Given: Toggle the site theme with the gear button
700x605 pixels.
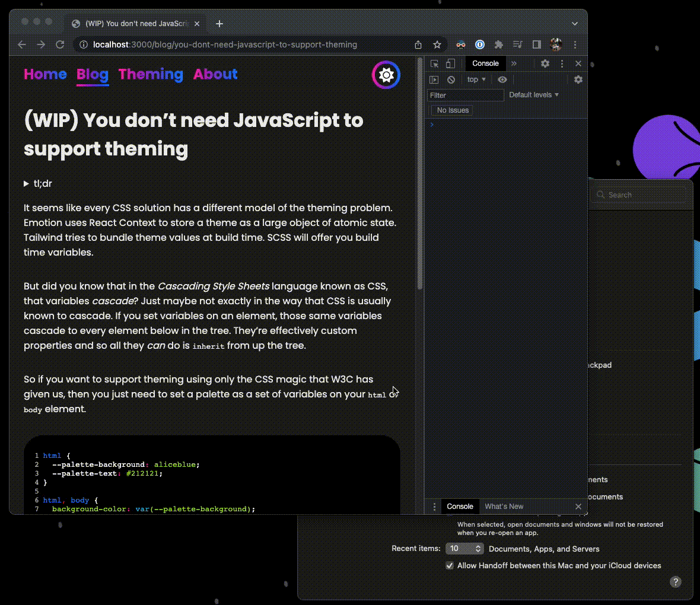Looking at the screenshot, I should [386, 75].
